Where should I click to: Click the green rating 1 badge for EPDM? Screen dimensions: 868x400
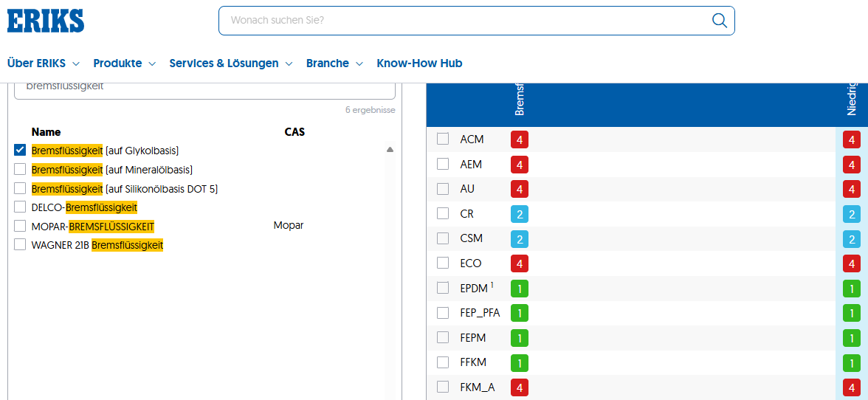click(520, 289)
